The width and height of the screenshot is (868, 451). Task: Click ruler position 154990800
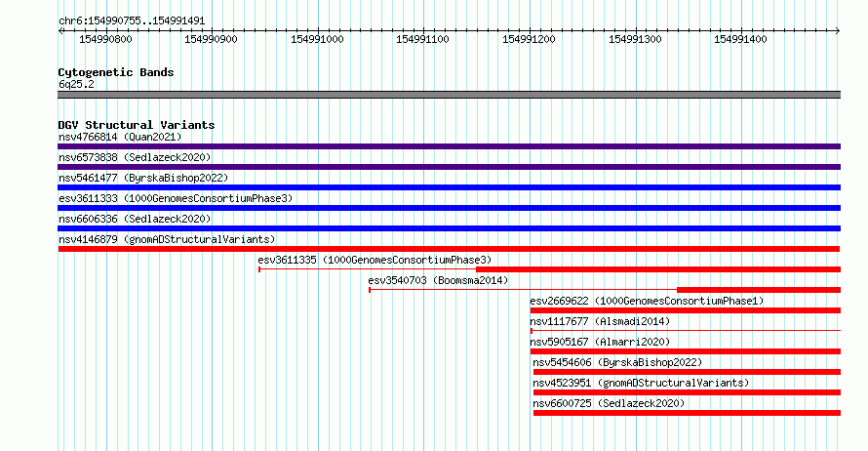(x=105, y=39)
